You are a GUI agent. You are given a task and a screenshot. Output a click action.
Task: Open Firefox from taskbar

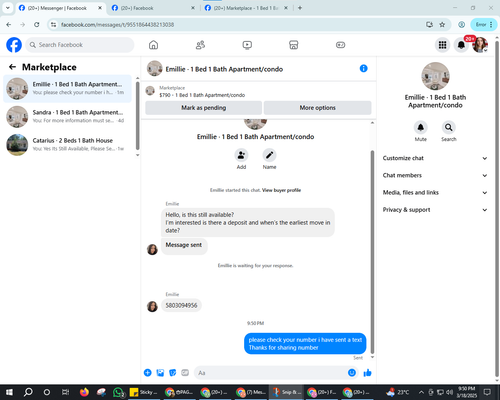coord(84,392)
